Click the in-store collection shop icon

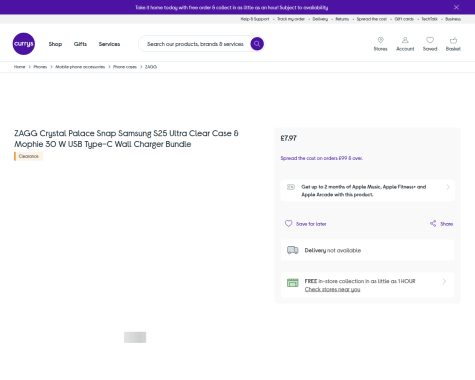click(x=293, y=283)
